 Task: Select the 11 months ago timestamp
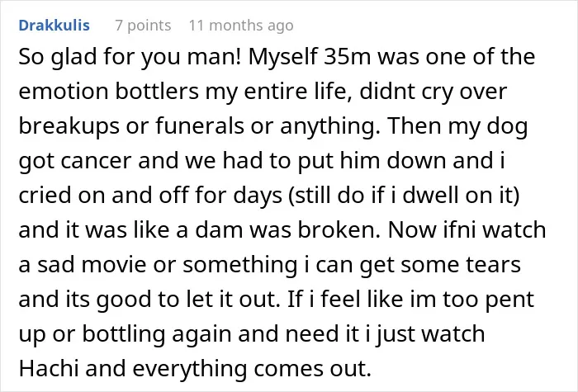241,26
